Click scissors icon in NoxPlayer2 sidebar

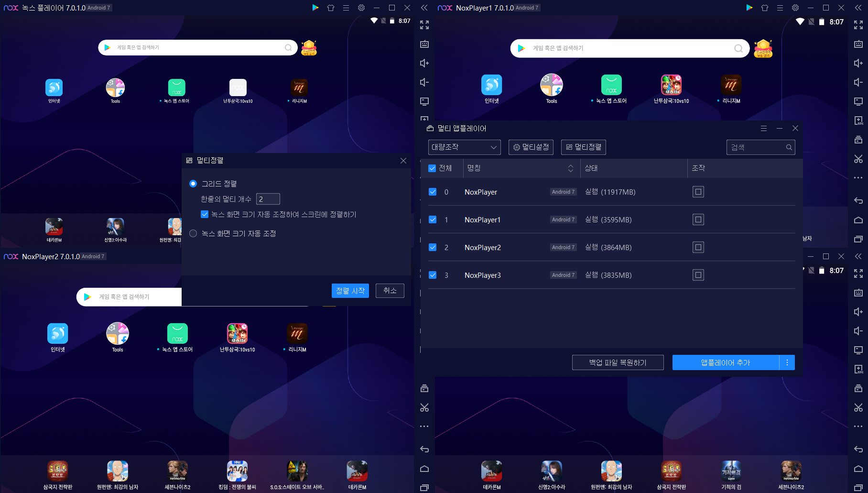pos(424,407)
